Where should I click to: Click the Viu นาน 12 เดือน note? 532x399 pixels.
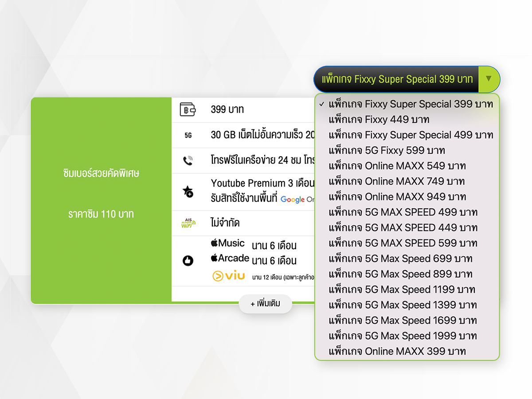283,278
